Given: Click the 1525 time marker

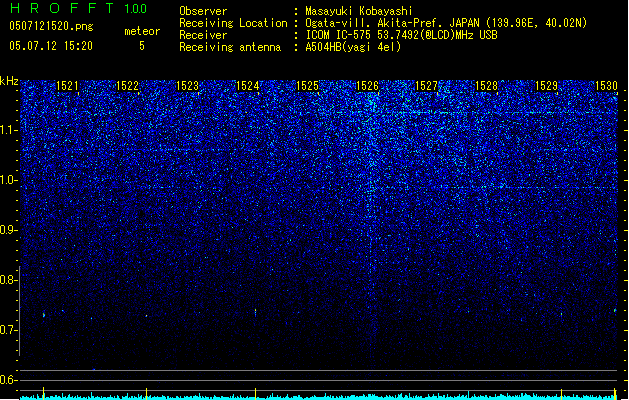Looking at the screenshot, I should tap(308, 86).
